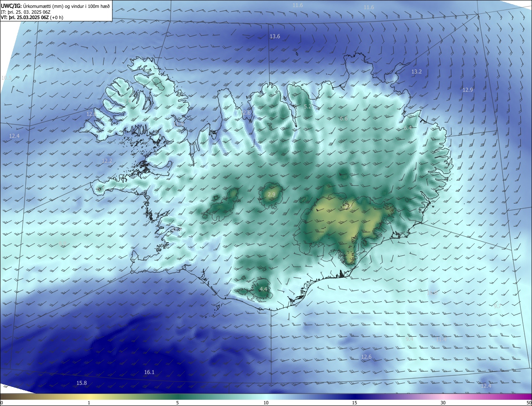The width and height of the screenshot is (532, 406).
Task: Click the 9.7 value label on the map
Action: click(498, 306)
